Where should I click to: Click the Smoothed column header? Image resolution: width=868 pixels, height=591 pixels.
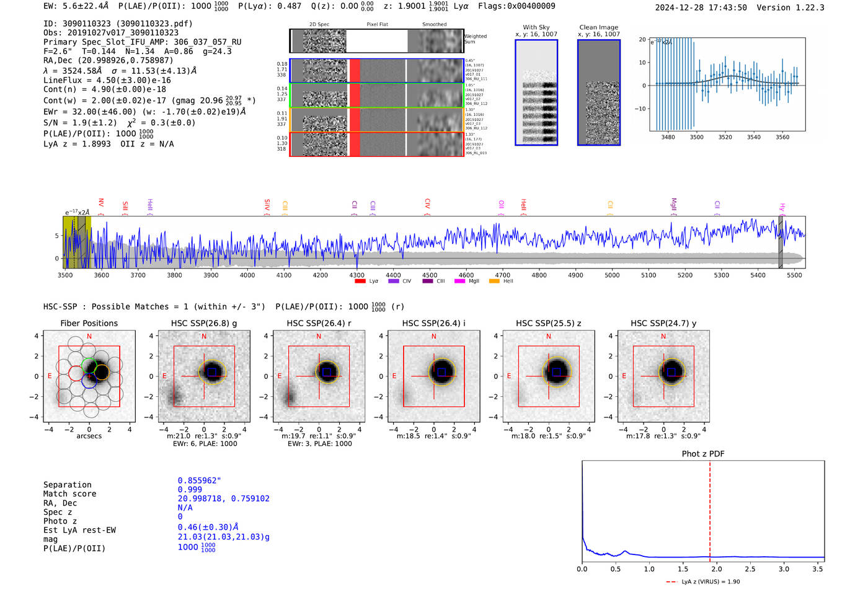[435, 25]
